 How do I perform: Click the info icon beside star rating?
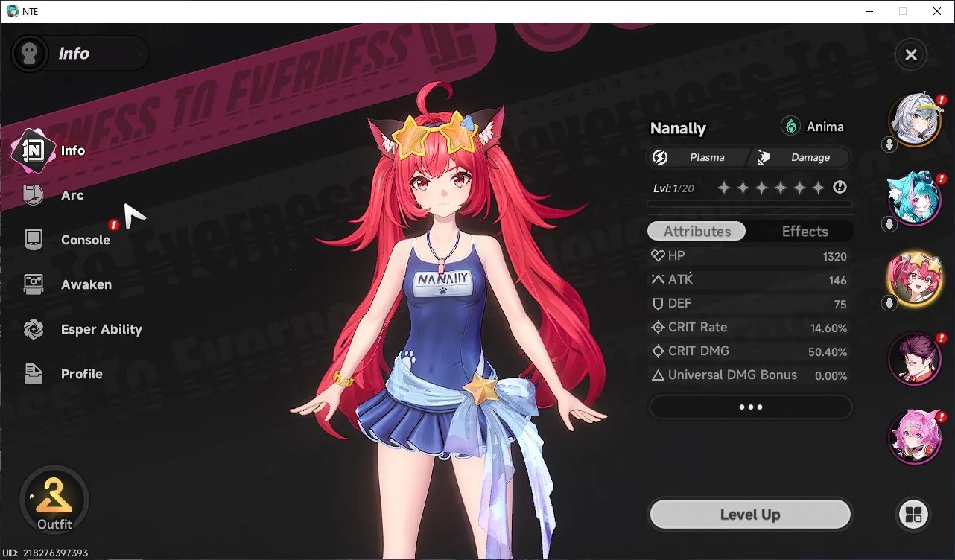pyautogui.click(x=840, y=188)
